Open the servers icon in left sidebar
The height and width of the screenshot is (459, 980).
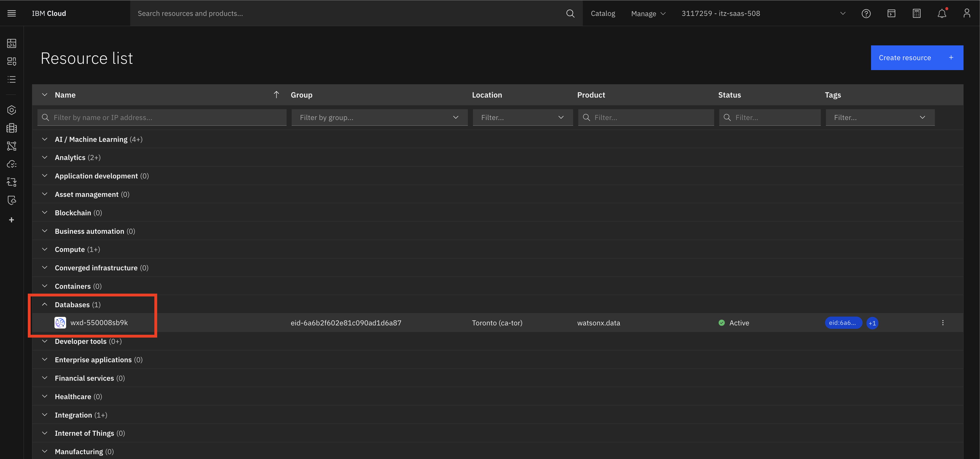pos(11,128)
